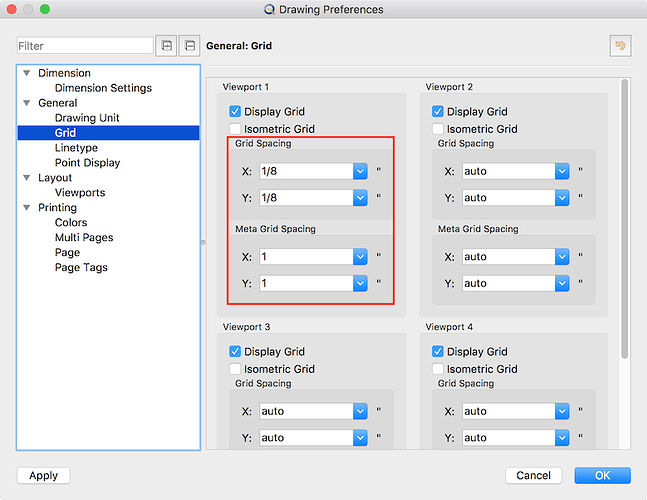Viewport: 647px width, 500px height.
Task: Collapse the Dimension tree section
Action: click(x=28, y=74)
